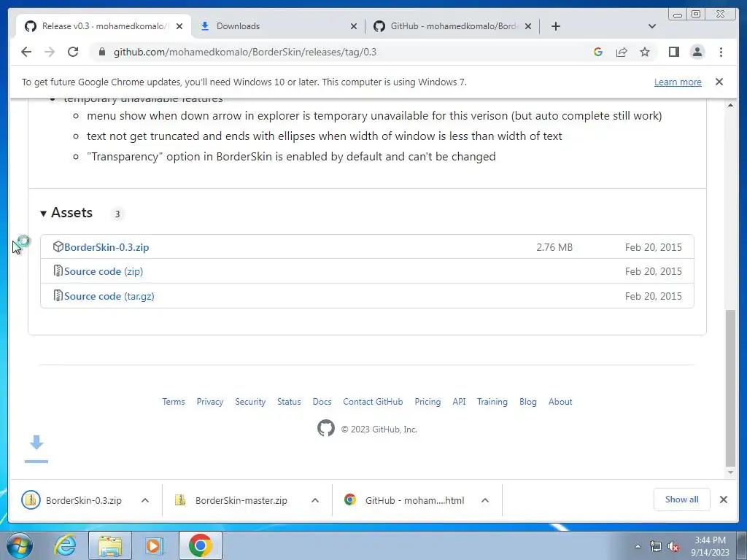Image resolution: width=747 pixels, height=560 pixels.
Task: Open the Learn more link
Action: tap(678, 82)
